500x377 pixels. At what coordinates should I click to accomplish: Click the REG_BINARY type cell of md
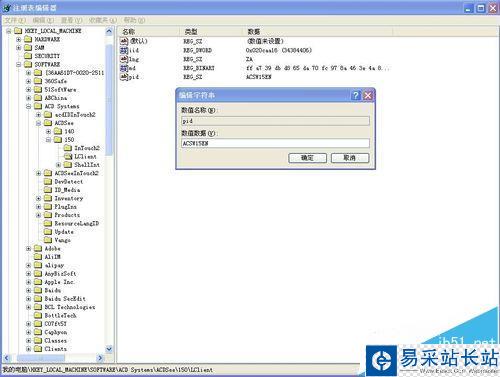[x=199, y=68]
